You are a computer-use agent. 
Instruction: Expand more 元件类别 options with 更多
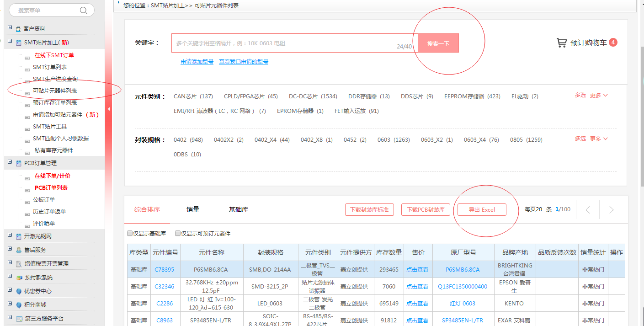(599, 95)
